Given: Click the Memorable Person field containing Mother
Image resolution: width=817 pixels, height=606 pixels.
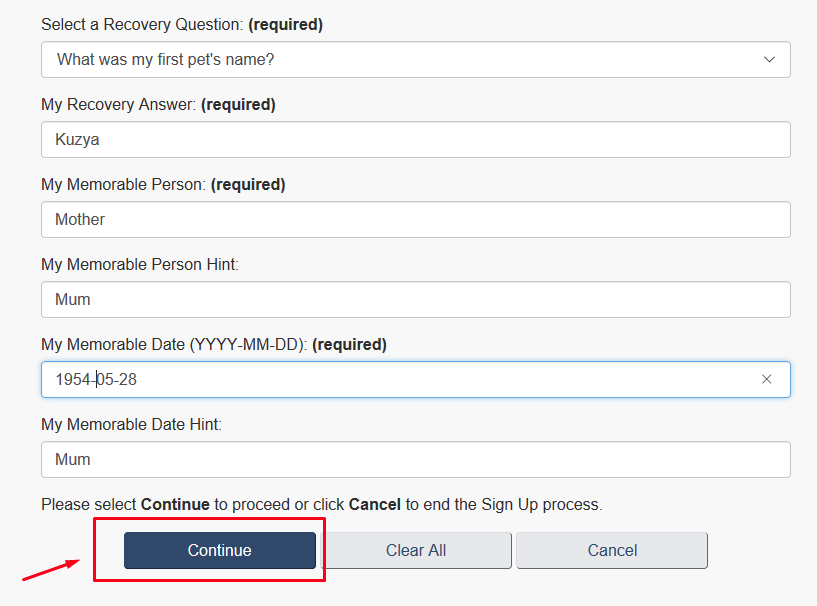Looking at the screenshot, I should [x=416, y=219].
